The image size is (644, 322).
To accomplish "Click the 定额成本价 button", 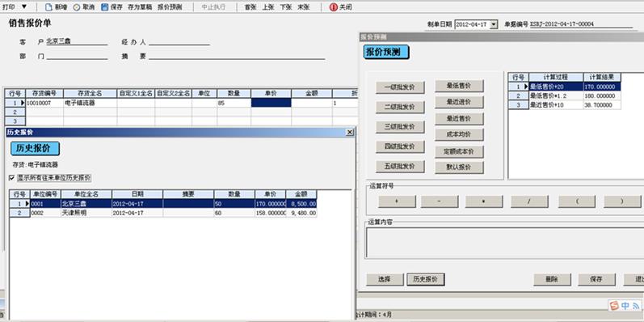I will [x=459, y=151].
